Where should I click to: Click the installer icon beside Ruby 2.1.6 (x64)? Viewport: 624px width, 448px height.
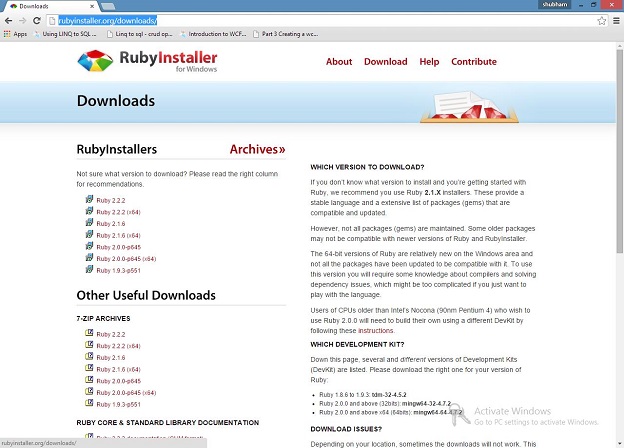[89, 234]
